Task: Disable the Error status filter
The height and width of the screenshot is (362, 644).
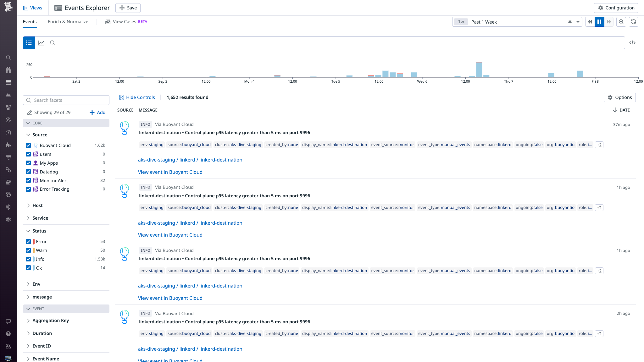Action: pyautogui.click(x=28, y=241)
